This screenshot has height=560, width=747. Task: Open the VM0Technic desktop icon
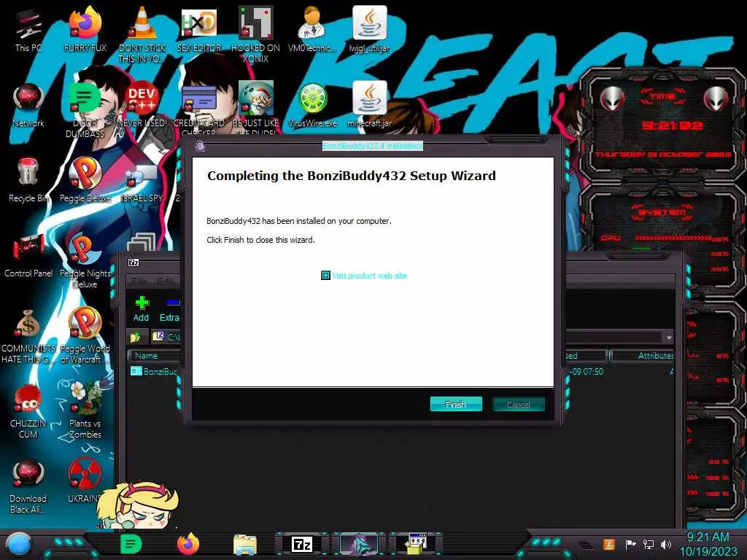[x=312, y=29]
